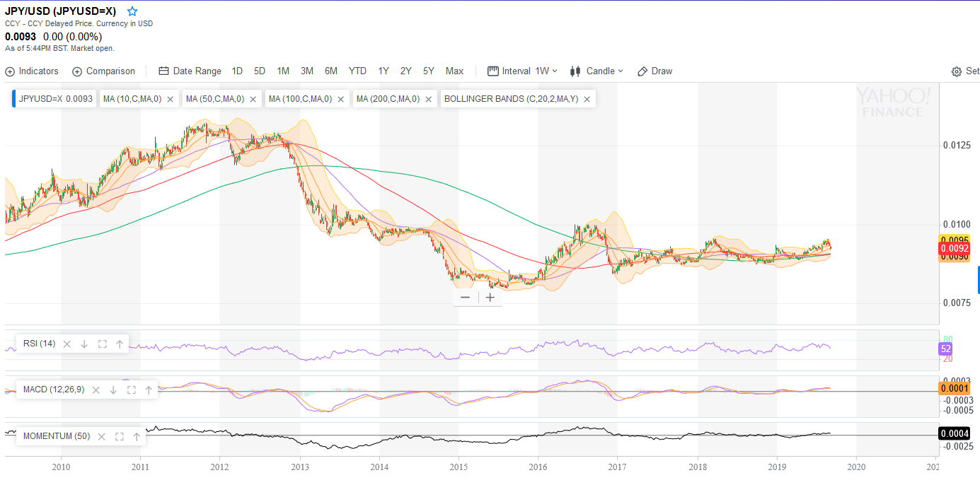Select the 1D range

pos(237,71)
